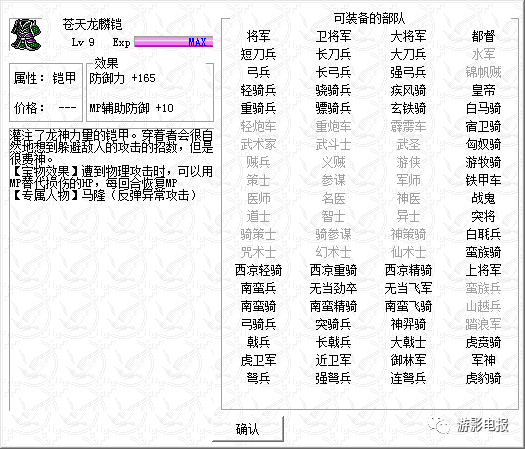Click the 虎贲骑 unit entry
This screenshot has width=525, height=449.
click(483, 343)
